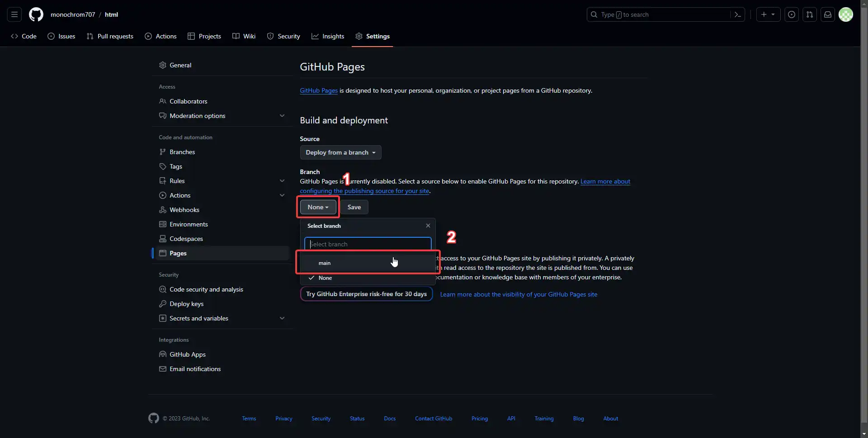Go to the Issues tab
868x438 pixels.
61,36
